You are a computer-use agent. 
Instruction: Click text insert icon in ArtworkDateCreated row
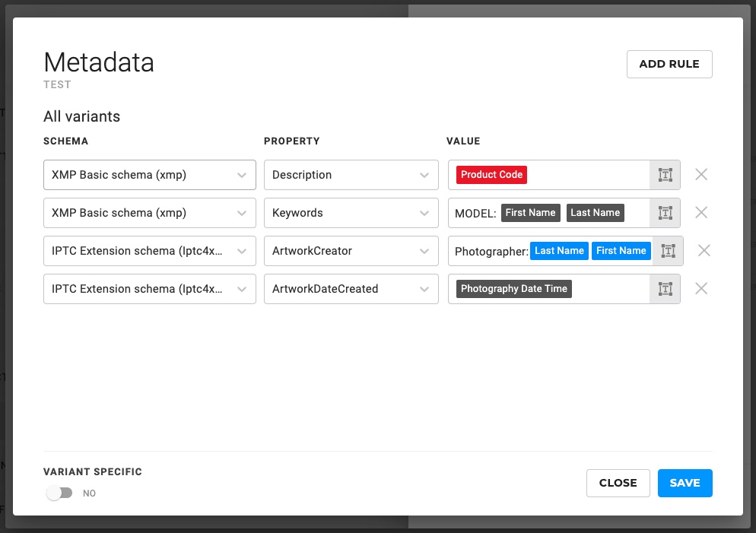pyautogui.click(x=665, y=289)
